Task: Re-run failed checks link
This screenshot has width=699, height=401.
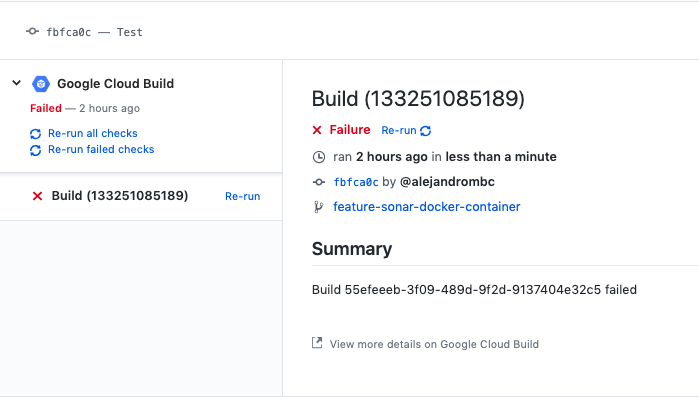Action: (x=101, y=149)
